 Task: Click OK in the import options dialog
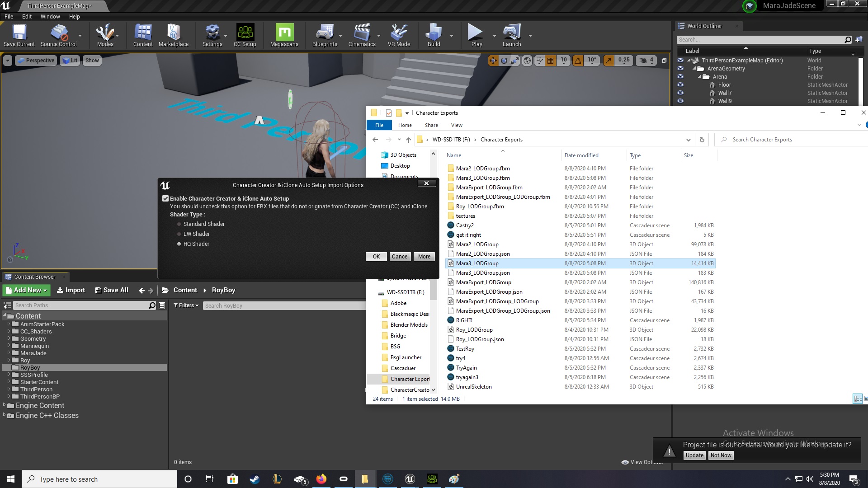(376, 257)
